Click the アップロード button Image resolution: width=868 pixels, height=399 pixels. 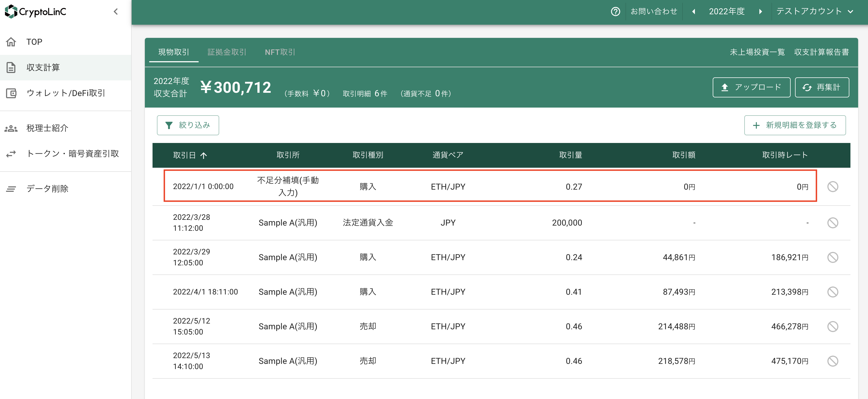(751, 87)
